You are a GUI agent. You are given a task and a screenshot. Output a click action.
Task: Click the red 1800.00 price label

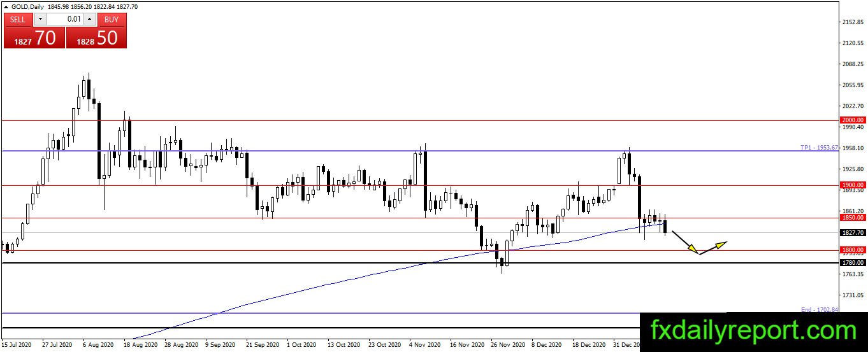tap(852, 250)
